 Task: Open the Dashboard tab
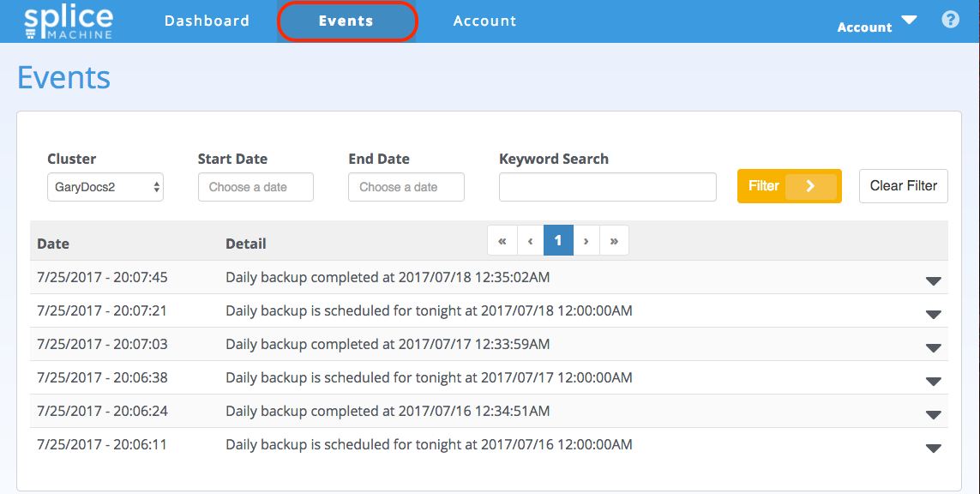click(207, 21)
